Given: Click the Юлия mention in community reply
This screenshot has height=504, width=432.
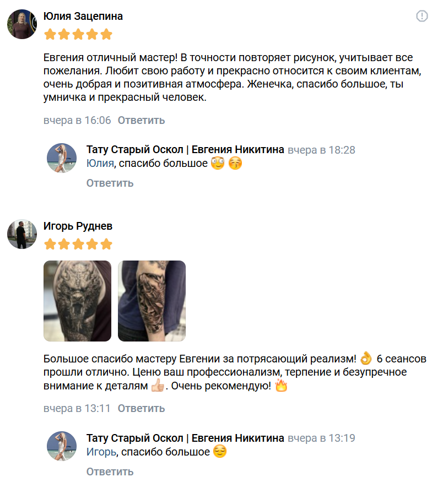Looking at the screenshot, I should click(x=100, y=163).
